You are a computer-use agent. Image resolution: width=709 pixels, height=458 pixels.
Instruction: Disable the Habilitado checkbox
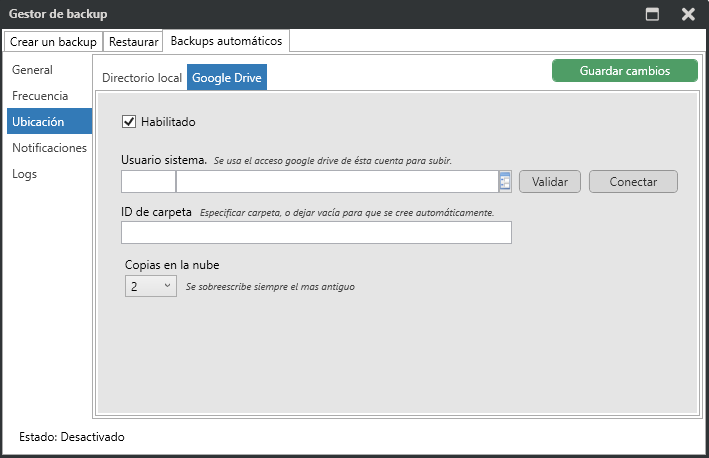click(128, 122)
